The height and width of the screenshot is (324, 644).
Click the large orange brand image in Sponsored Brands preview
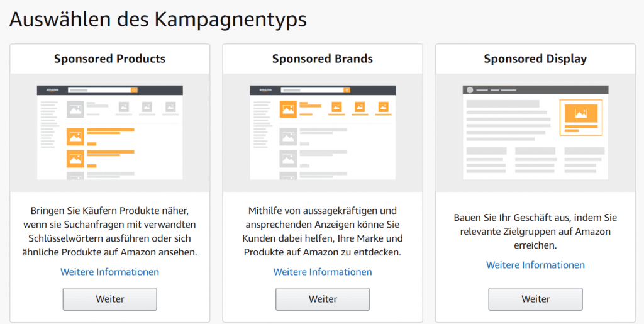(x=288, y=109)
